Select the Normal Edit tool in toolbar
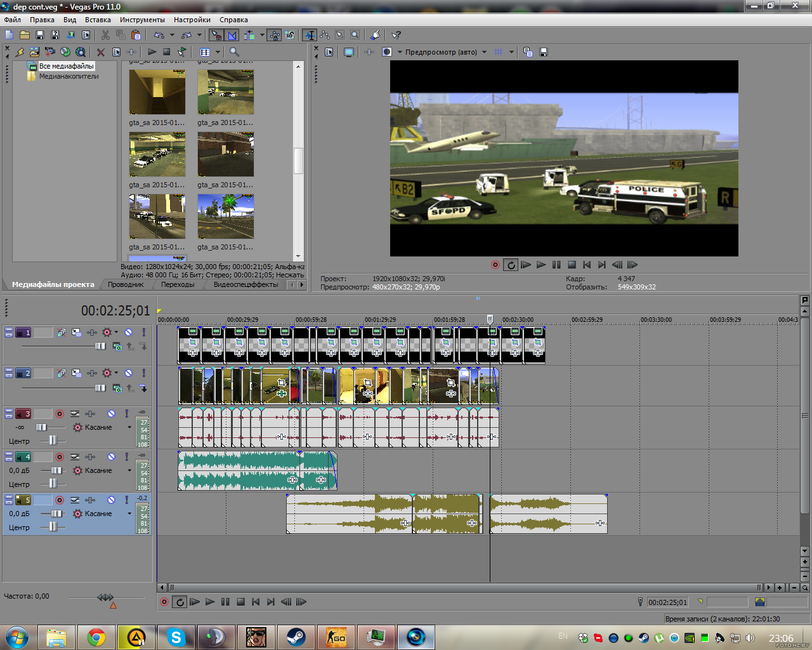The height and width of the screenshot is (650, 812). point(310,35)
